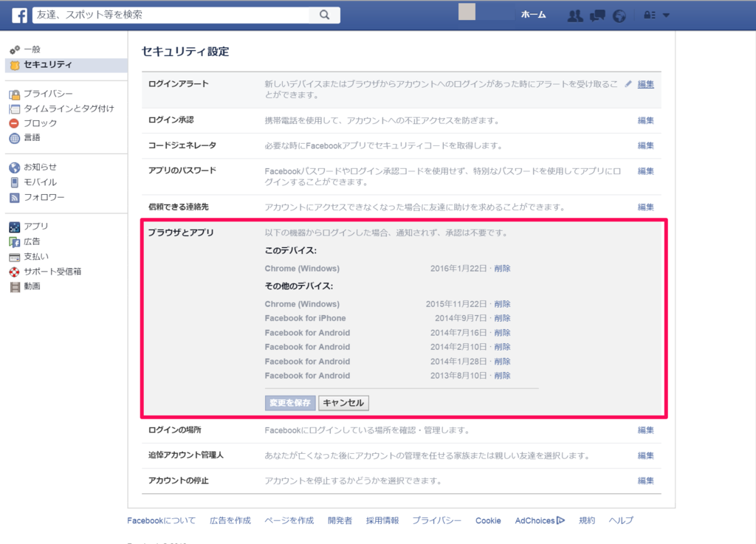Open the messages icon in top bar
This screenshot has width=756, height=544.
coord(597,16)
